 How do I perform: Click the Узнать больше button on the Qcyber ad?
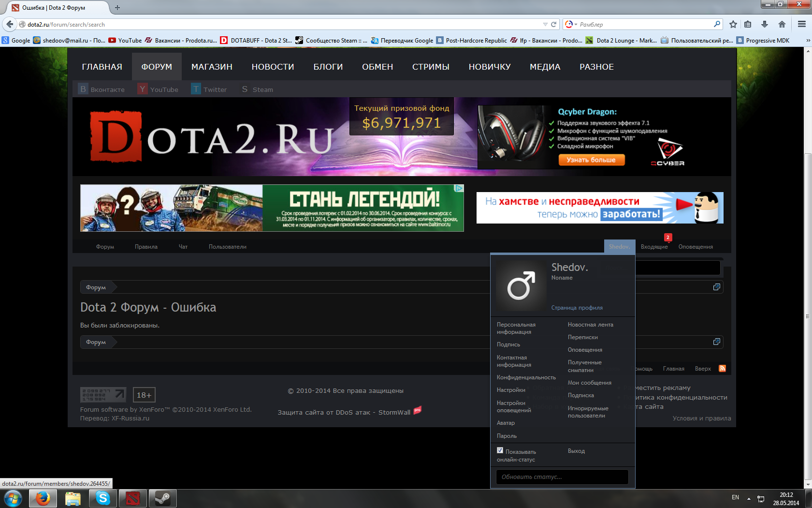[x=591, y=160]
